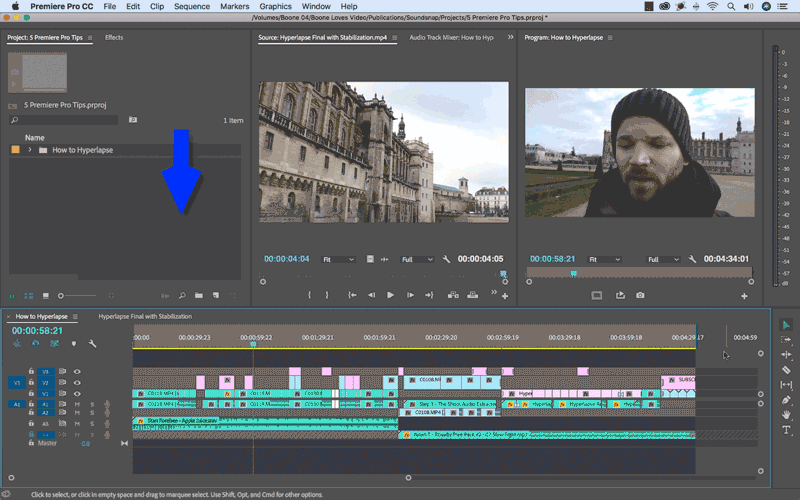Screen dimensions: 800x500
Task: Open the Clip menu
Action: (x=157, y=7)
